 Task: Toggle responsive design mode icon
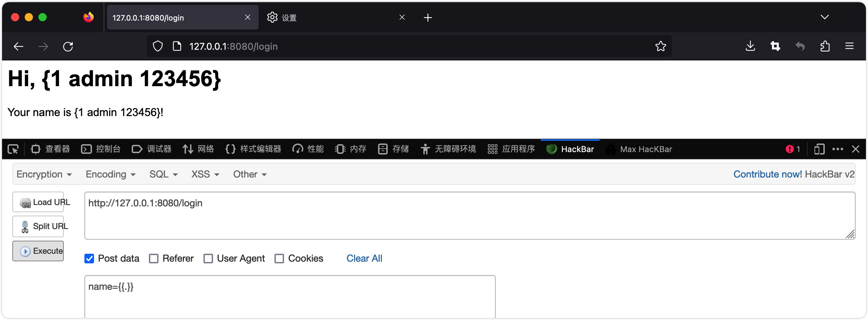pyautogui.click(x=819, y=149)
